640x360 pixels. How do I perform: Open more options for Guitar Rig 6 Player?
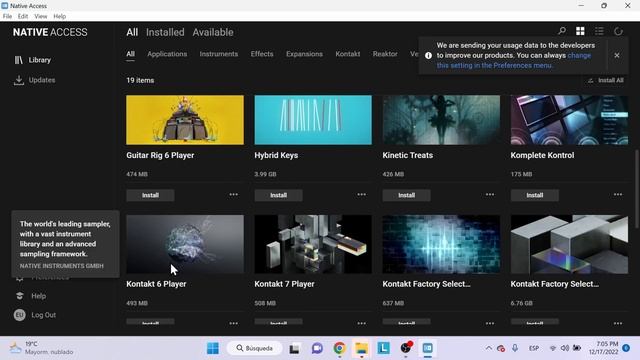233,195
